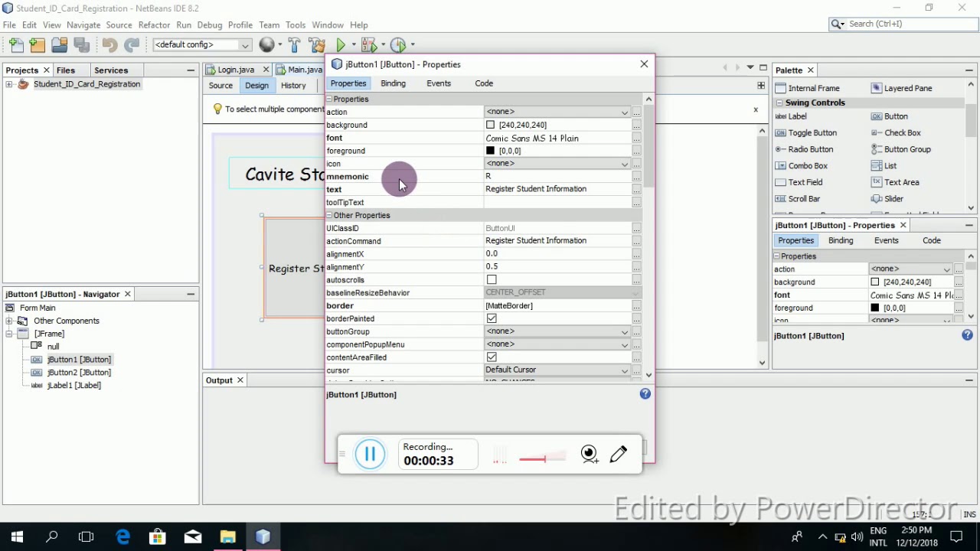Pause the screen recording
The image size is (980, 551).
[370, 455]
